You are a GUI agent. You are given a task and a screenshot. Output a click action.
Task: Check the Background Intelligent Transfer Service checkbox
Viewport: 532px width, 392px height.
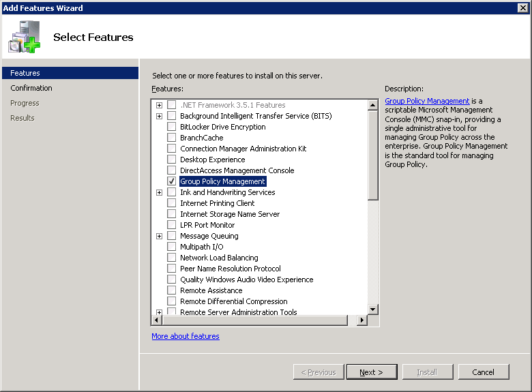coord(172,116)
